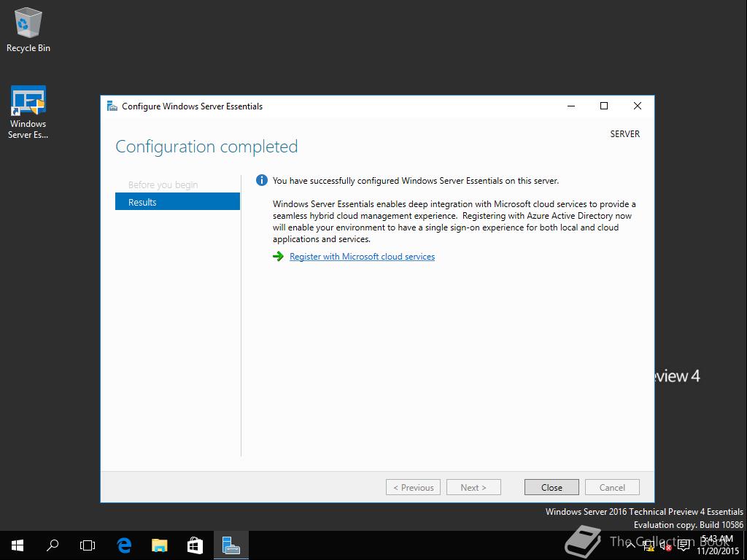Click the 'Evaluation copy. Build 10586' text
Viewport: 747px width, 560px height.
pos(689,525)
